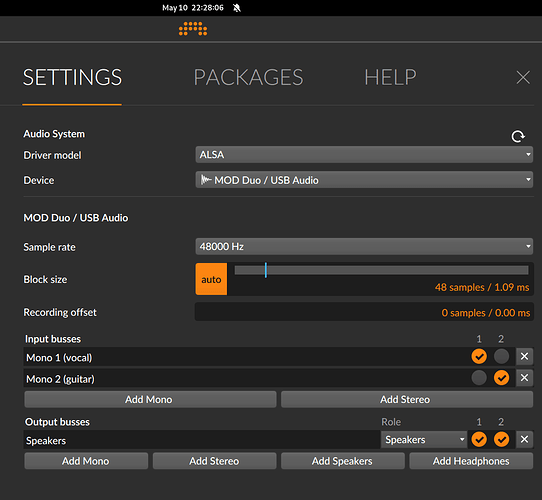
Task: Click the Bitwig orange dots logo
Action: pyautogui.click(x=193, y=29)
